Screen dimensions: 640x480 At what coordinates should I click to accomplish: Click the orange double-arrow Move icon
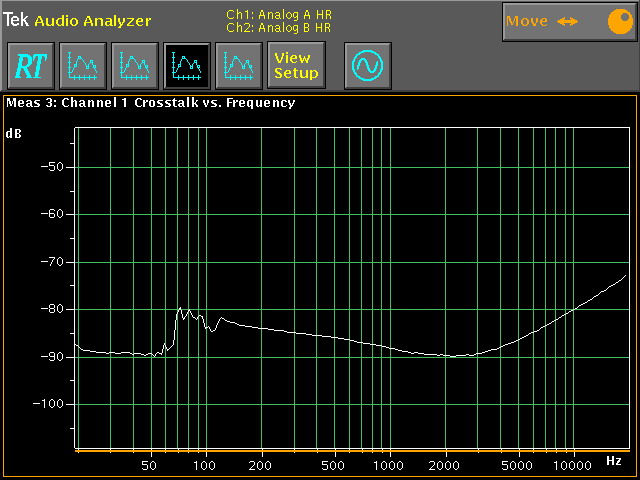(568, 21)
